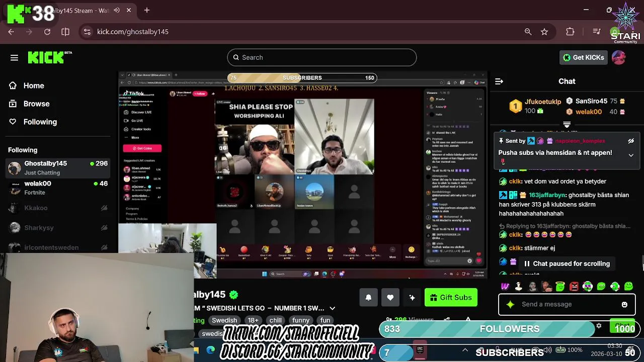Click the Microsoft Edge taskbar icon

coord(210,350)
